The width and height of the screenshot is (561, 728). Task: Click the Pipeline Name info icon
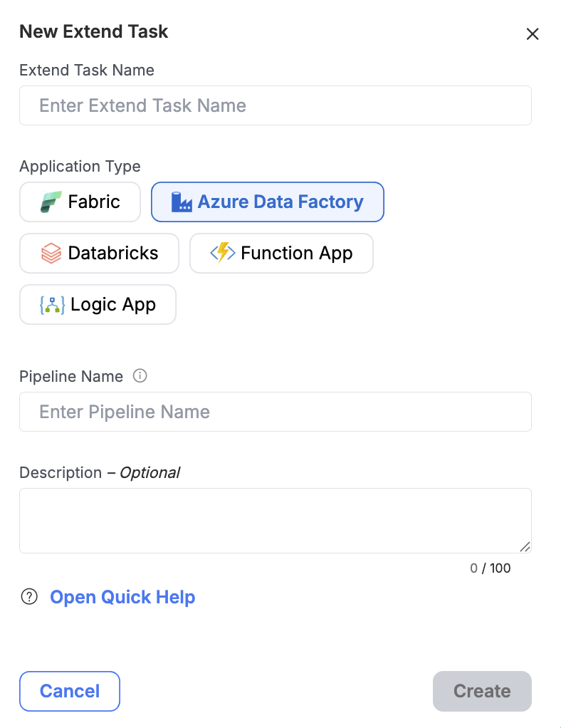pyautogui.click(x=140, y=375)
